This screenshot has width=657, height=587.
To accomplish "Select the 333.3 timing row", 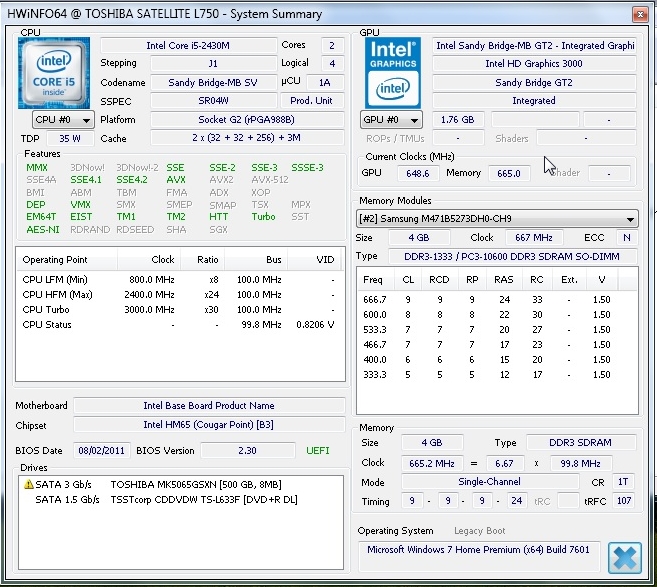I will tap(497, 375).
